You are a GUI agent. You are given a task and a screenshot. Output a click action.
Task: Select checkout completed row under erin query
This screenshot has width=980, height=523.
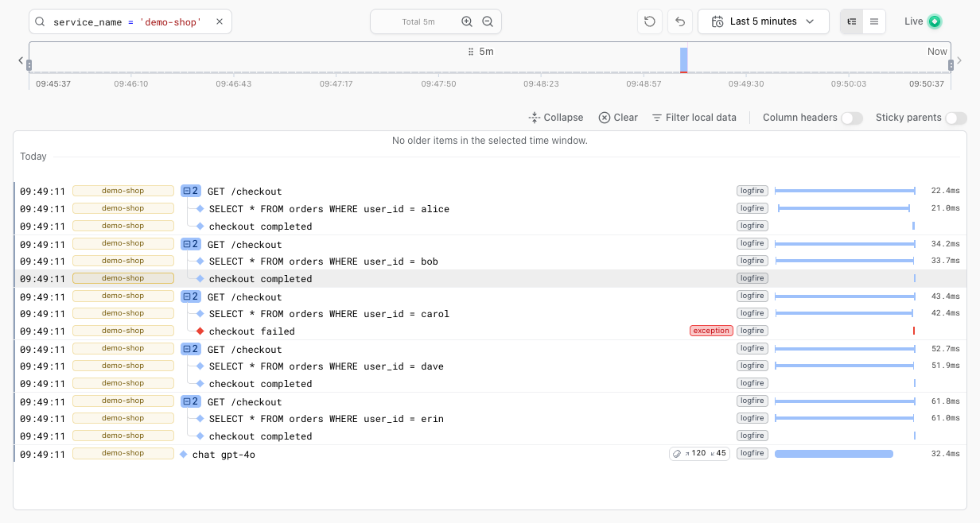490,436
